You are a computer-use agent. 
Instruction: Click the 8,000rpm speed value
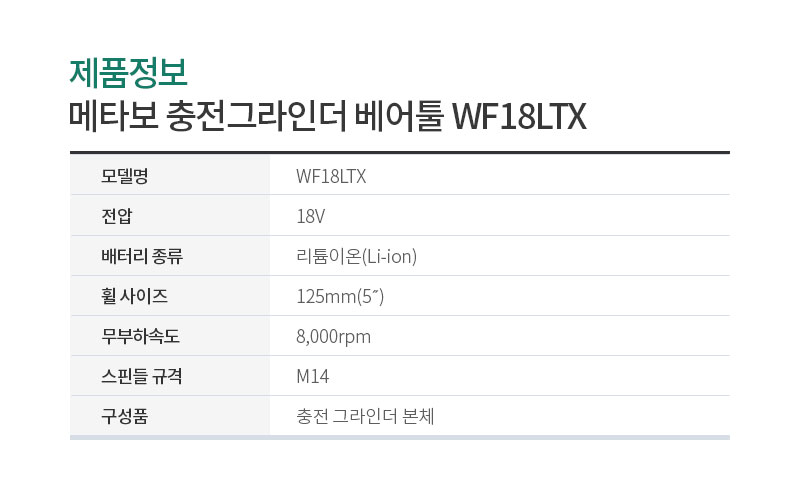point(333,337)
